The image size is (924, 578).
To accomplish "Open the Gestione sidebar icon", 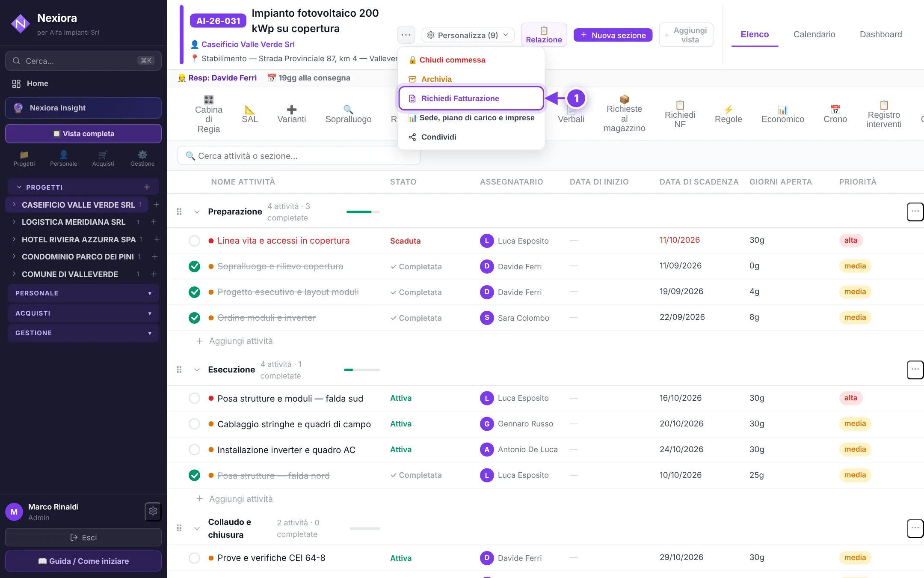I will coord(142,158).
